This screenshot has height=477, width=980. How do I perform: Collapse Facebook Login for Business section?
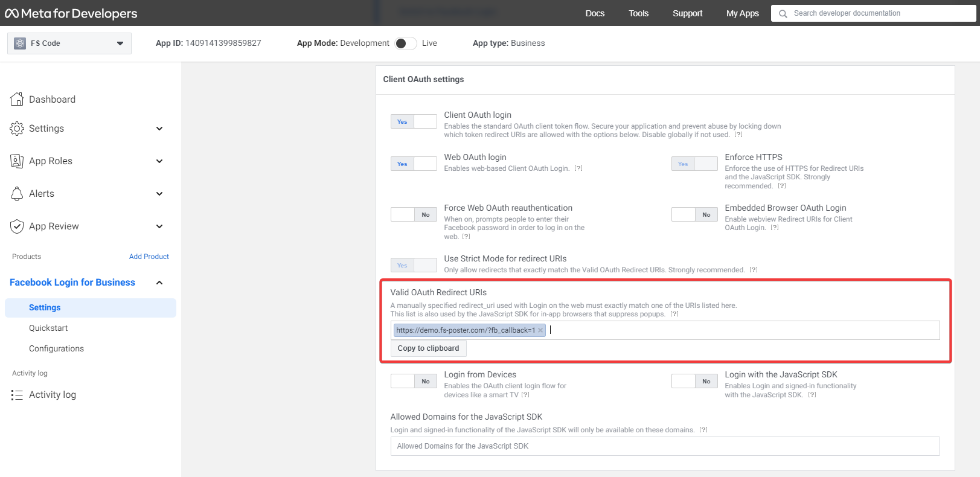click(159, 283)
